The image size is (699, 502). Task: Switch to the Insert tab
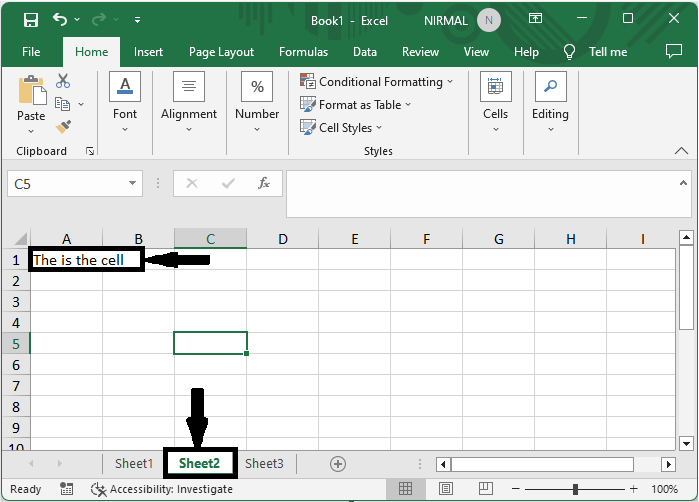point(148,52)
